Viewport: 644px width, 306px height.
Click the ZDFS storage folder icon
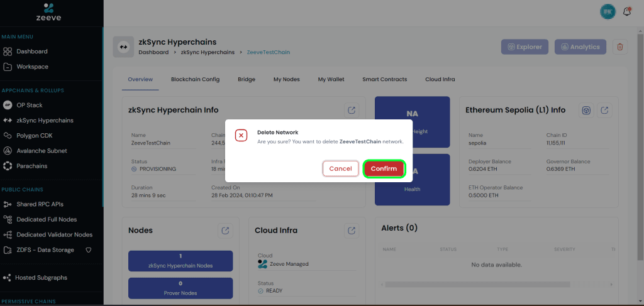click(x=8, y=250)
